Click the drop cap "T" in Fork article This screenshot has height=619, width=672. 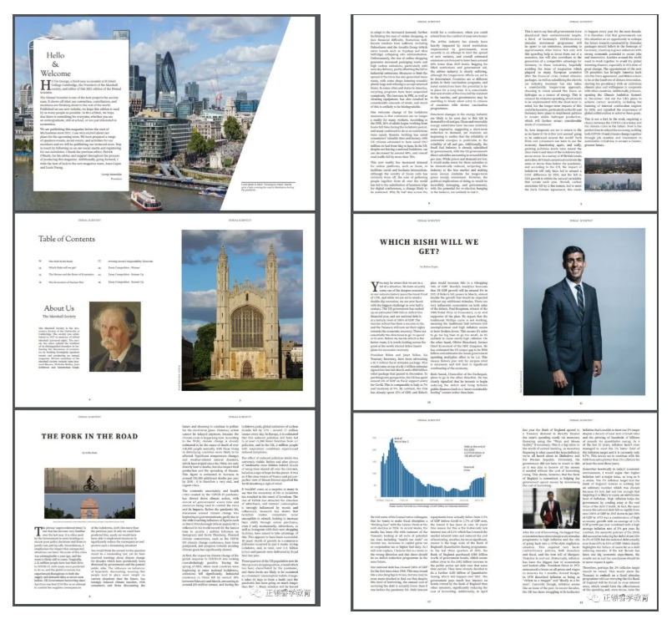[x=38, y=532]
